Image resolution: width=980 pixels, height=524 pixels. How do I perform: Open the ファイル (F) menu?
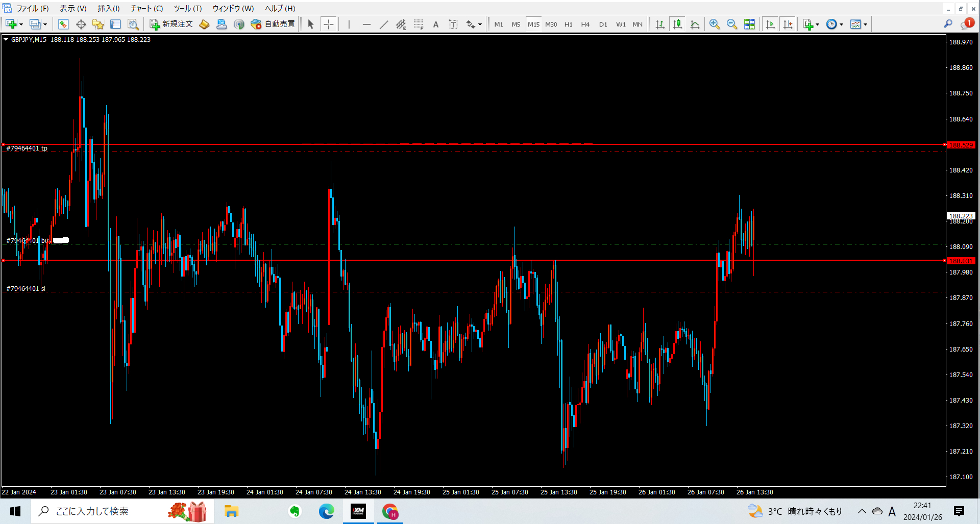pyautogui.click(x=33, y=8)
